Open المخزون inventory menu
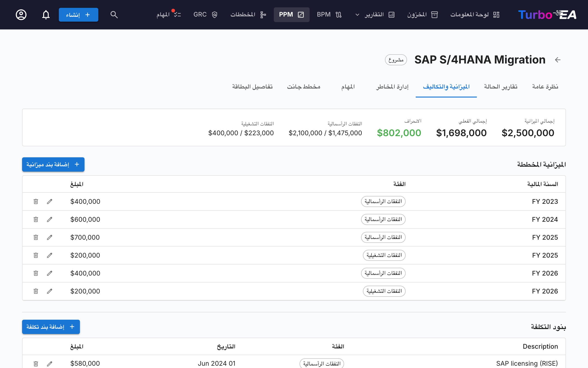 click(423, 14)
